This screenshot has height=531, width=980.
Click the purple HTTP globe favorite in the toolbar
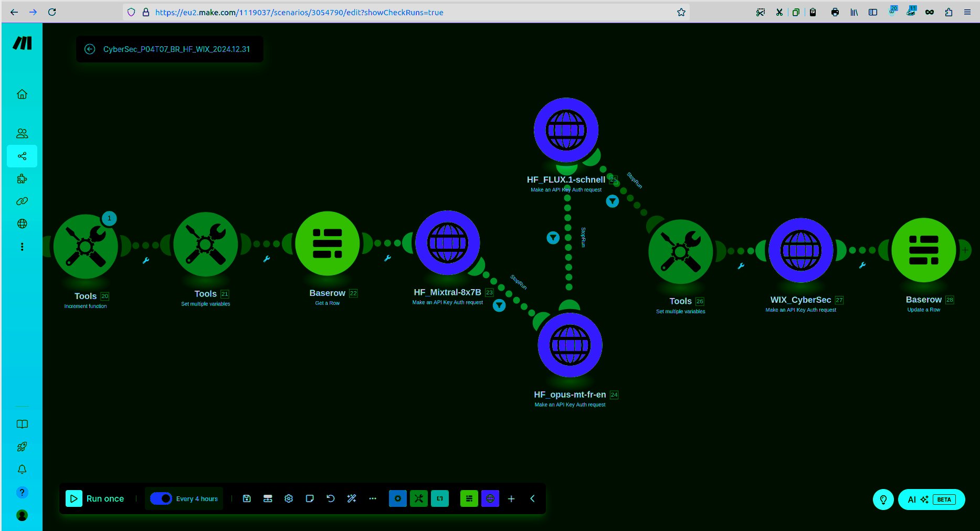coord(490,498)
